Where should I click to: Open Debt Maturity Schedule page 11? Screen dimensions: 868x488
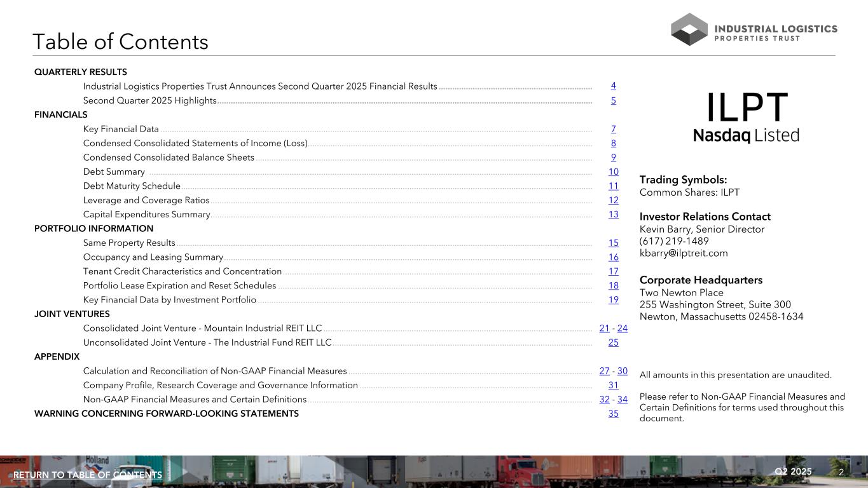613,186
